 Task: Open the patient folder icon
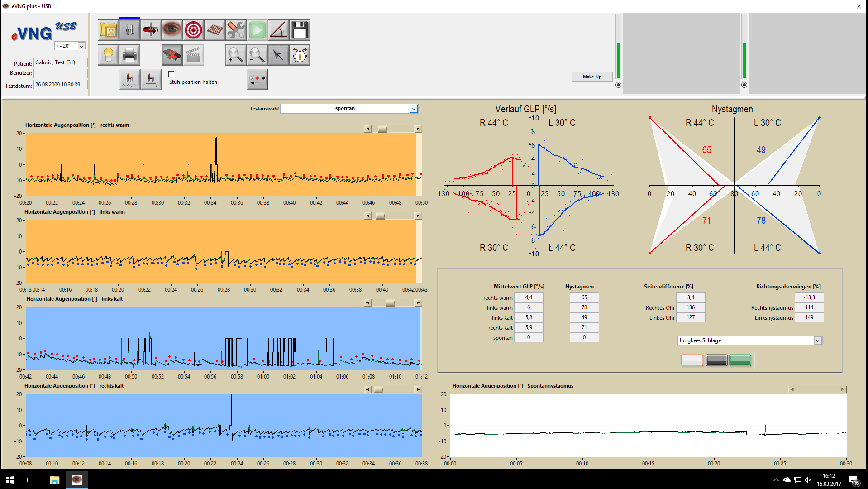point(108,30)
